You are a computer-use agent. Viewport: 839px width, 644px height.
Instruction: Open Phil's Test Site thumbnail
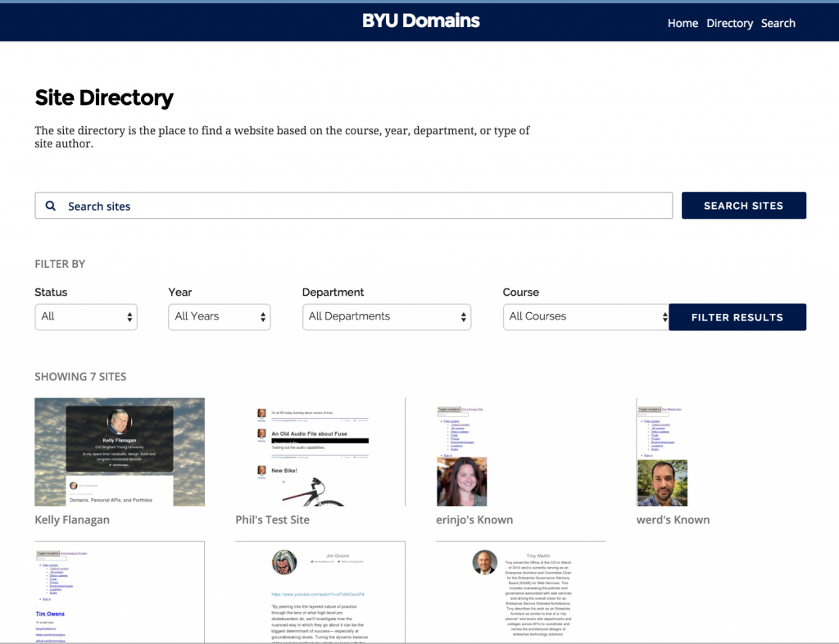point(320,452)
